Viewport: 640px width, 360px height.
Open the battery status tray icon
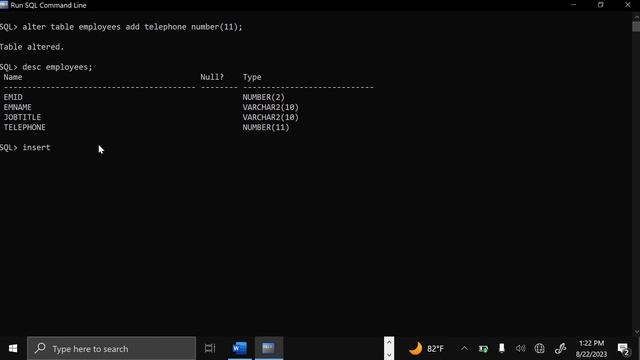point(483,349)
